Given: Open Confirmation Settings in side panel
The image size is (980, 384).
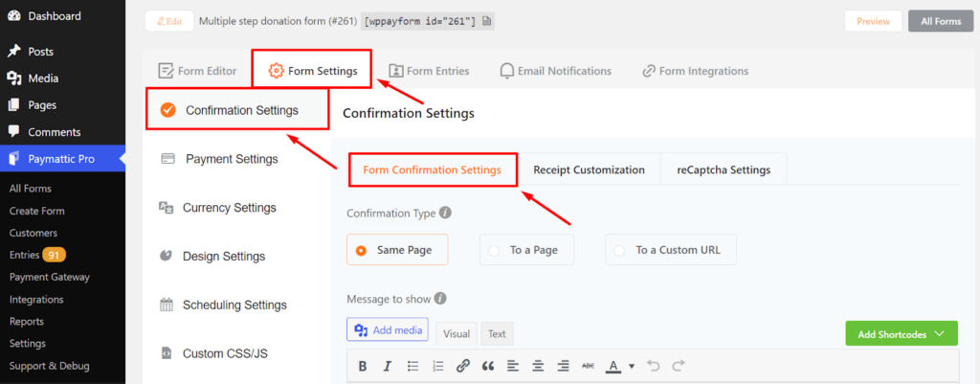Looking at the screenshot, I should 237,110.
